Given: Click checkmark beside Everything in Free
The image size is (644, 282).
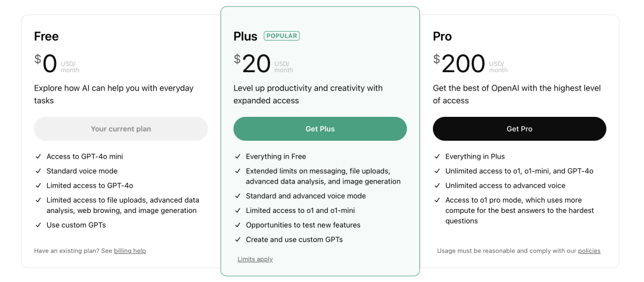Looking at the screenshot, I should 238,156.
